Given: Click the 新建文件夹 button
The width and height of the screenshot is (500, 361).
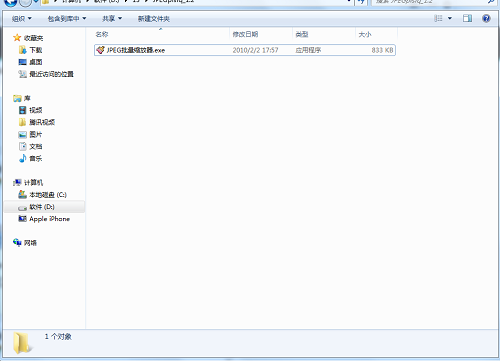Looking at the screenshot, I should (x=154, y=19).
